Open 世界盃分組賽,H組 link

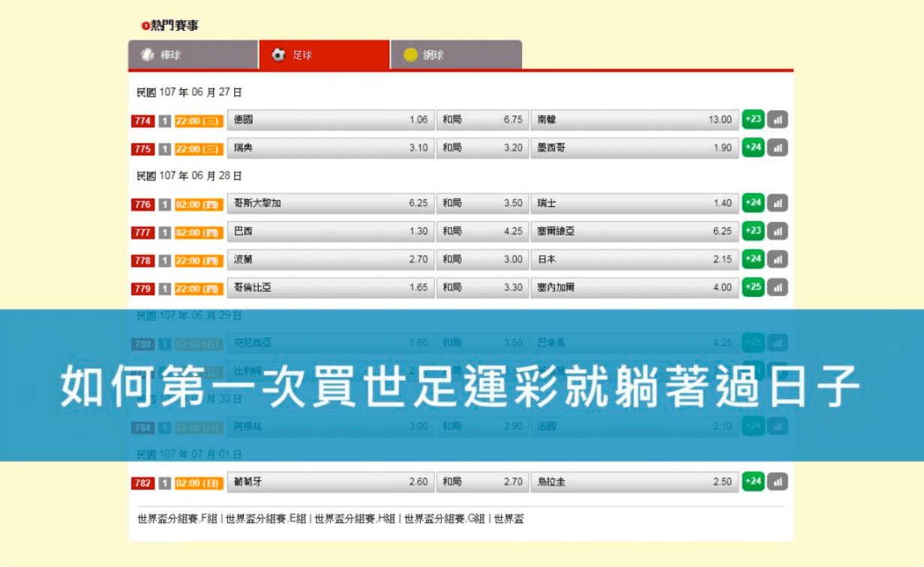[355, 519]
